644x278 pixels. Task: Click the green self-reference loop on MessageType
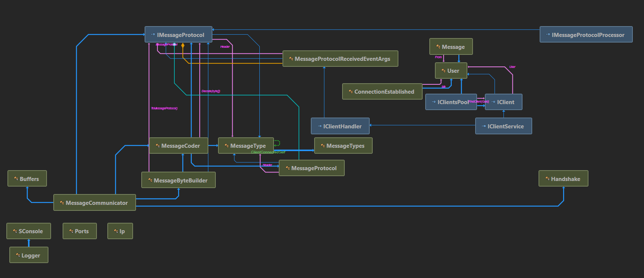point(277,143)
